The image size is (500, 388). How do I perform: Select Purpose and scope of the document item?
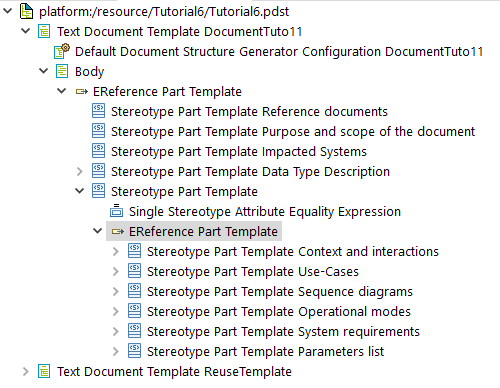click(x=293, y=132)
